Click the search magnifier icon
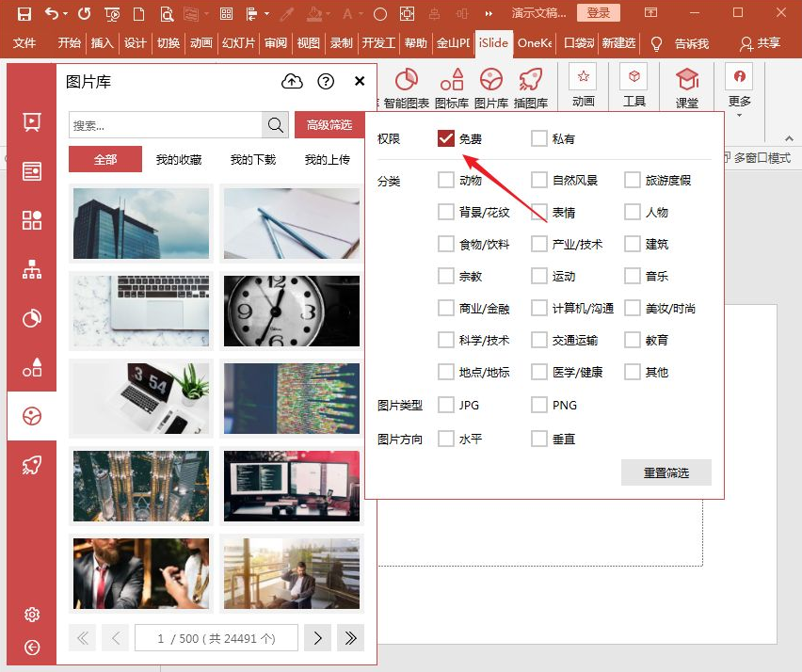The width and height of the screenshot is (802, 672). pos(275,125)
